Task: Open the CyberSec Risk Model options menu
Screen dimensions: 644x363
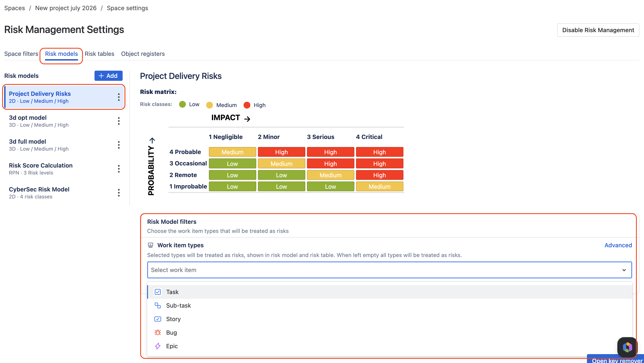Action: [119, 193]
